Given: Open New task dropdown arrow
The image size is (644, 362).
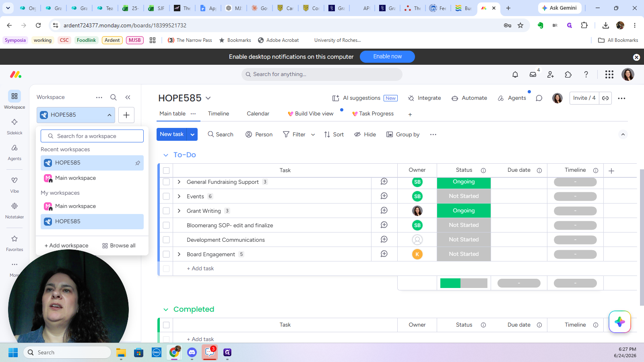Looking at the screenshot, I should pyautogui.click(x=192, y=134).
